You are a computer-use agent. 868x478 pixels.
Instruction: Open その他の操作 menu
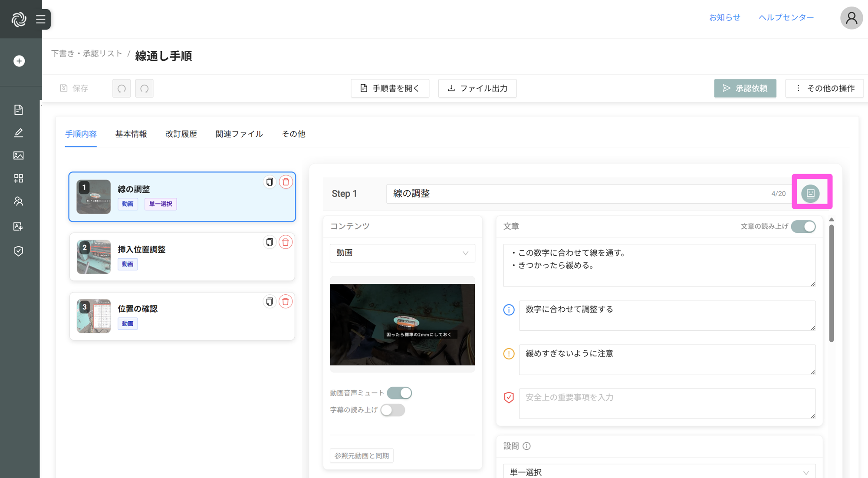pos(824,89)
